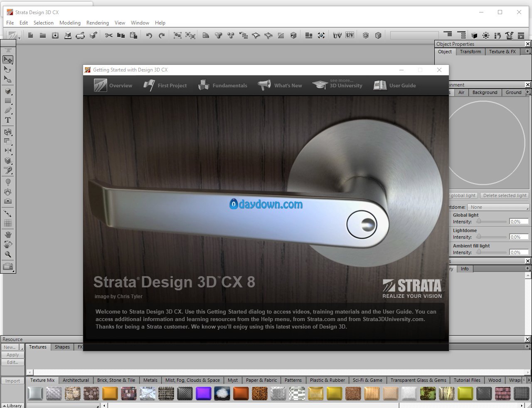Switch to the Transform tab
The width and height of the screenshot is (532, 408).
(470, 52)
